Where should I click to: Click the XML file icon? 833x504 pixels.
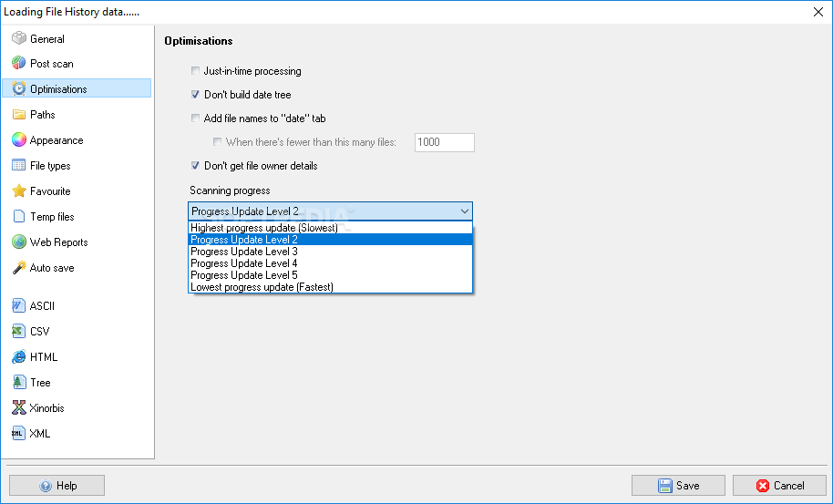19,433
